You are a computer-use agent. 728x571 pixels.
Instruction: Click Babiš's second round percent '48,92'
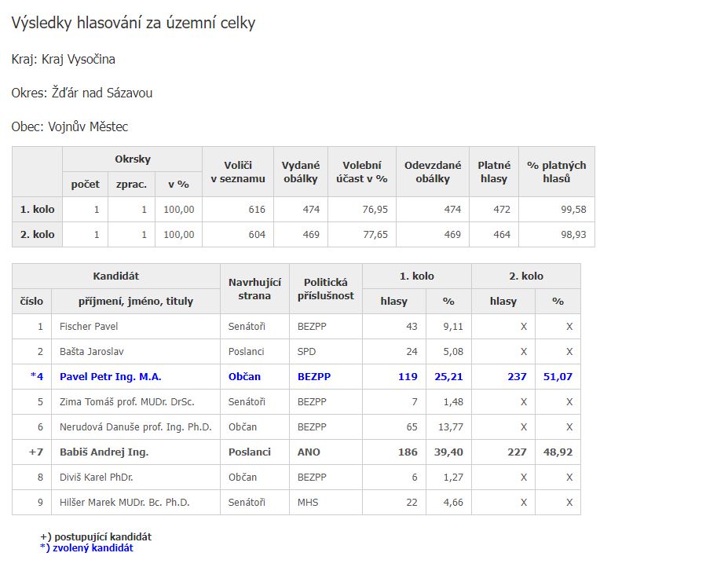(x=558, y=452)
